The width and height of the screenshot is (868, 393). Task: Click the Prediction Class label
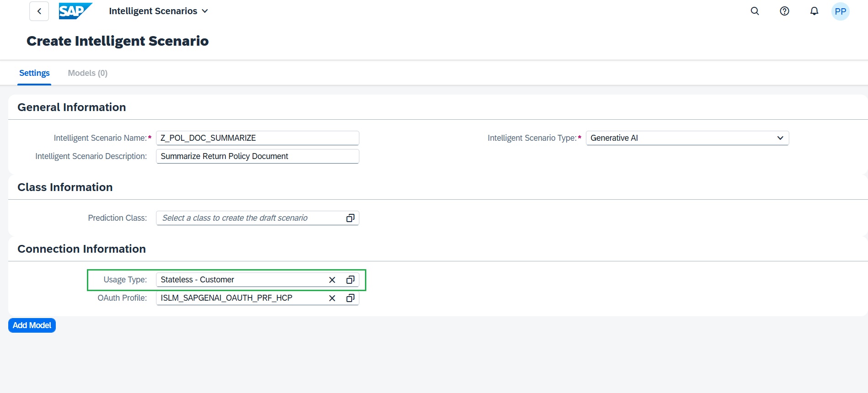118,218
